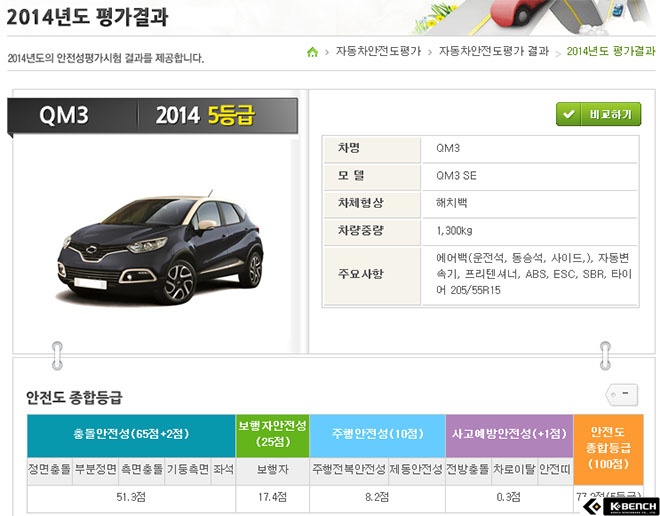The image size is (660, 516).
Task: Click the 51.3점 score value
Action: tap(131, 497)
